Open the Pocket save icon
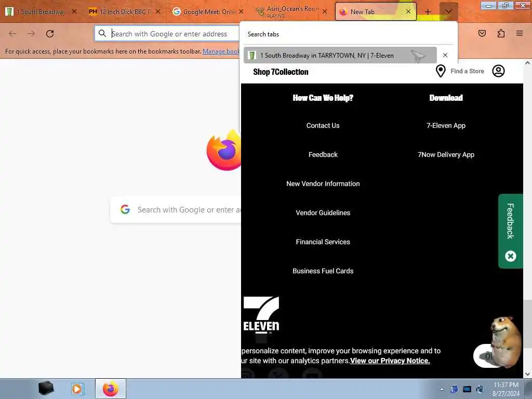The width and height of the screenshot is (532, 399). point(482,33)
